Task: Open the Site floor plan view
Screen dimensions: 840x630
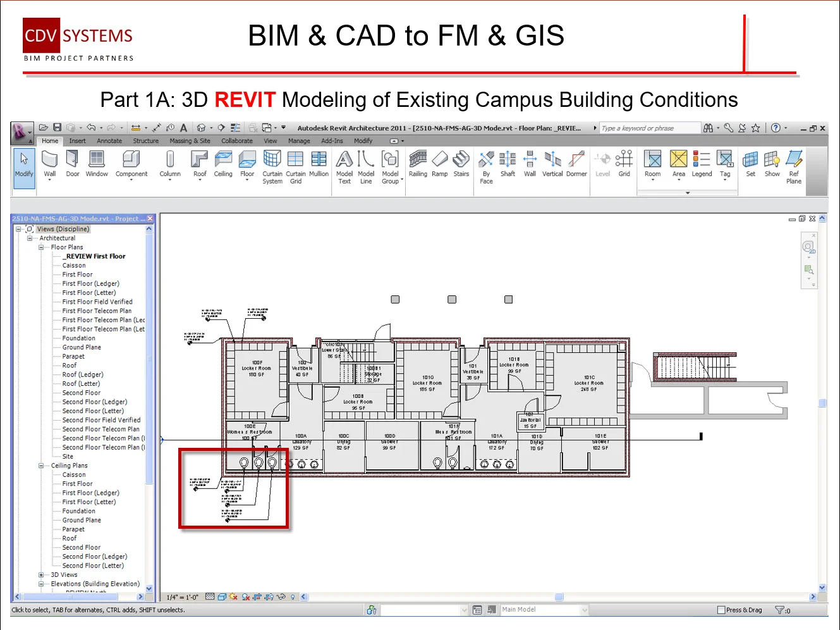Action: point(68,457)
